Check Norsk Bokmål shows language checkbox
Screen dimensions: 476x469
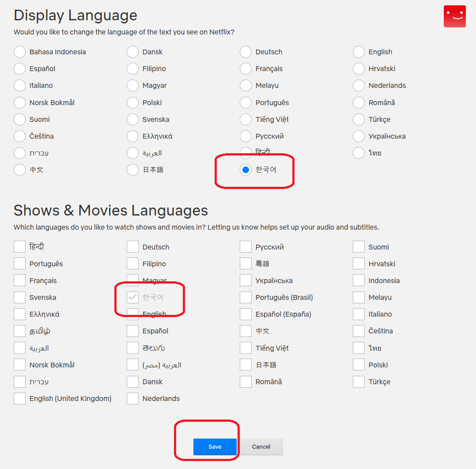(19, 365)
